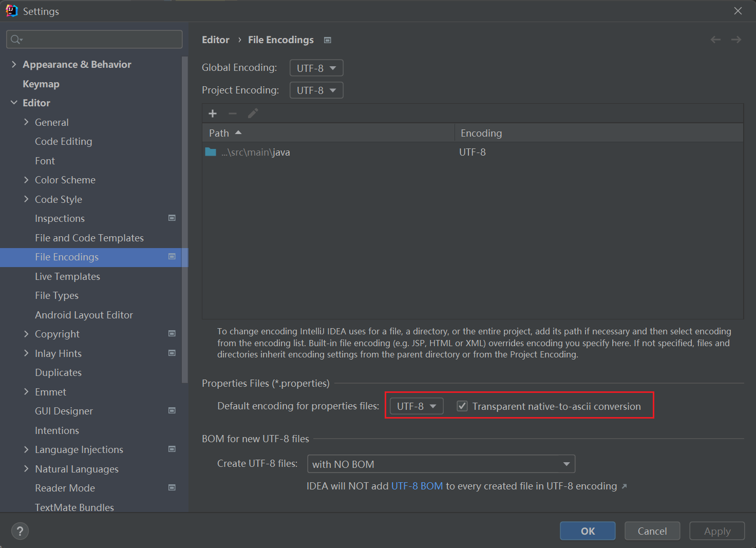Toggle Transparent native-to-ascii conversion checkbox
Viewport: 756px width, 548px height.
[462, 406]
